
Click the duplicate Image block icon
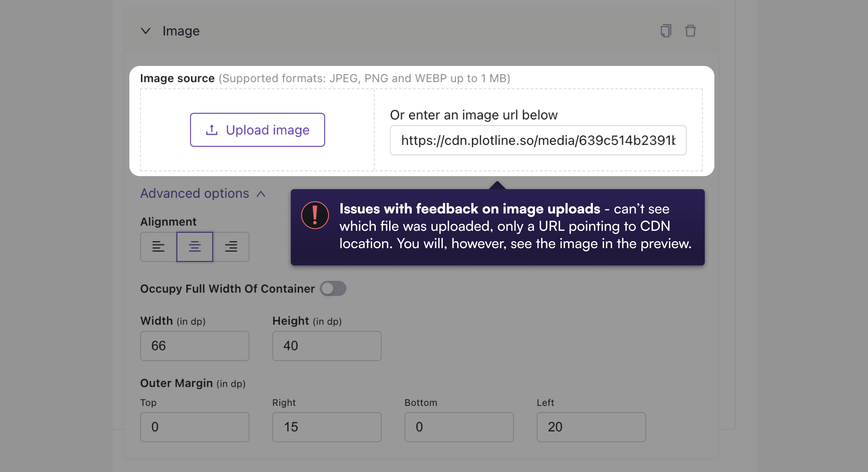tap(665, 31)
